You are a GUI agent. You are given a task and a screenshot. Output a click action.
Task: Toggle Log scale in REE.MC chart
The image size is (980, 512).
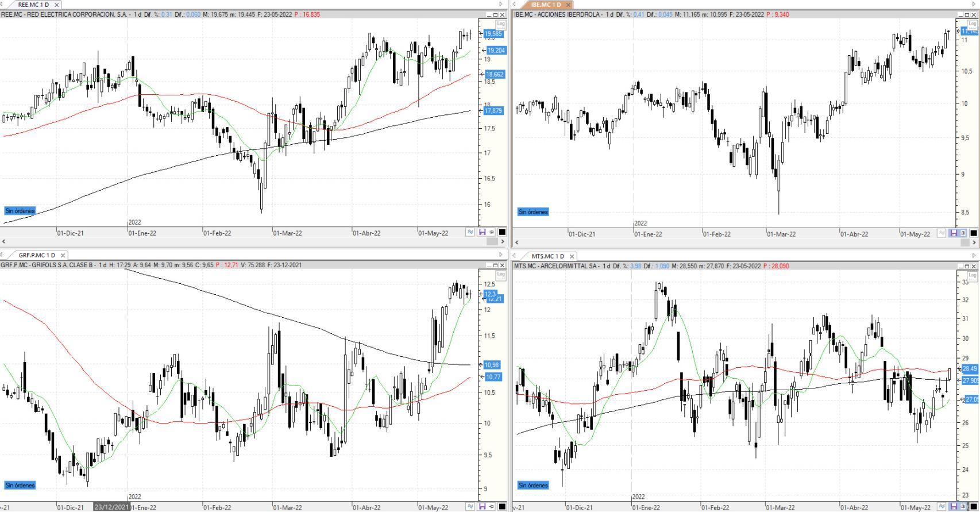click(x=501, y=25)
